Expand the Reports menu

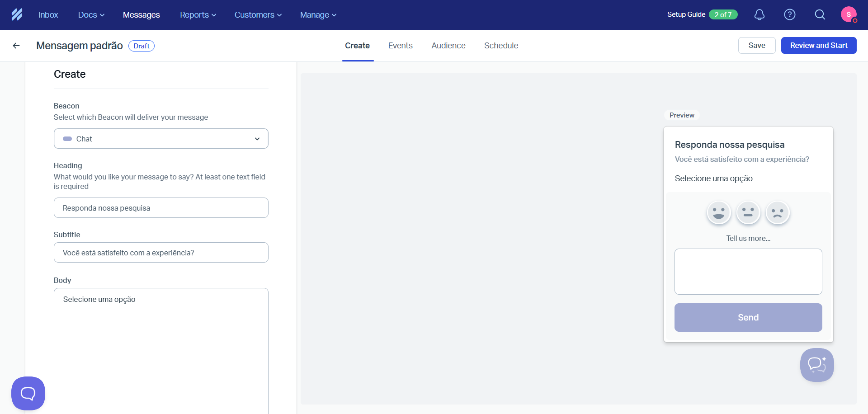(x=198, y=14)
